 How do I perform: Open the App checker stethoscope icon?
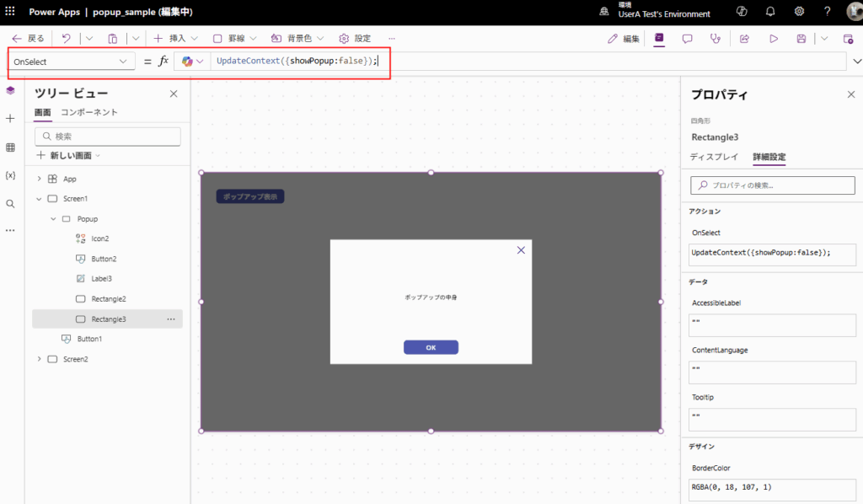pyautogui.click(x=716, y=39)
